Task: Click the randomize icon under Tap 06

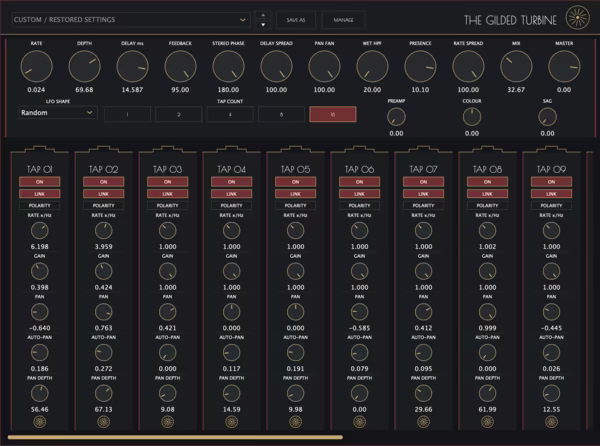Action: [359, 422]
